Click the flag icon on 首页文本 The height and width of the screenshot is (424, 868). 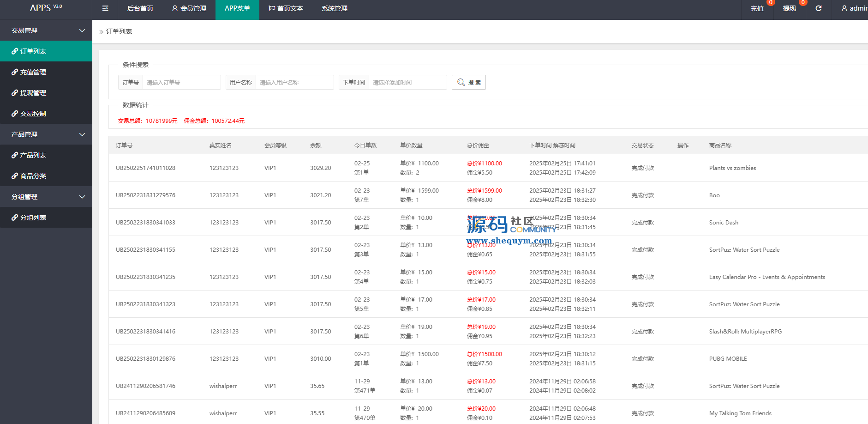(x=272, y=8)
